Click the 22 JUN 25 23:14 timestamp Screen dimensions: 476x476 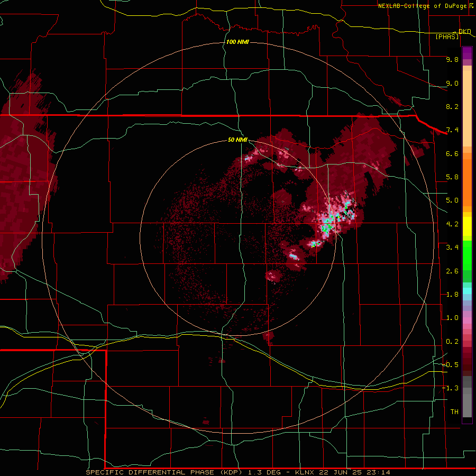pyautogui.click(x=354, y=472)
